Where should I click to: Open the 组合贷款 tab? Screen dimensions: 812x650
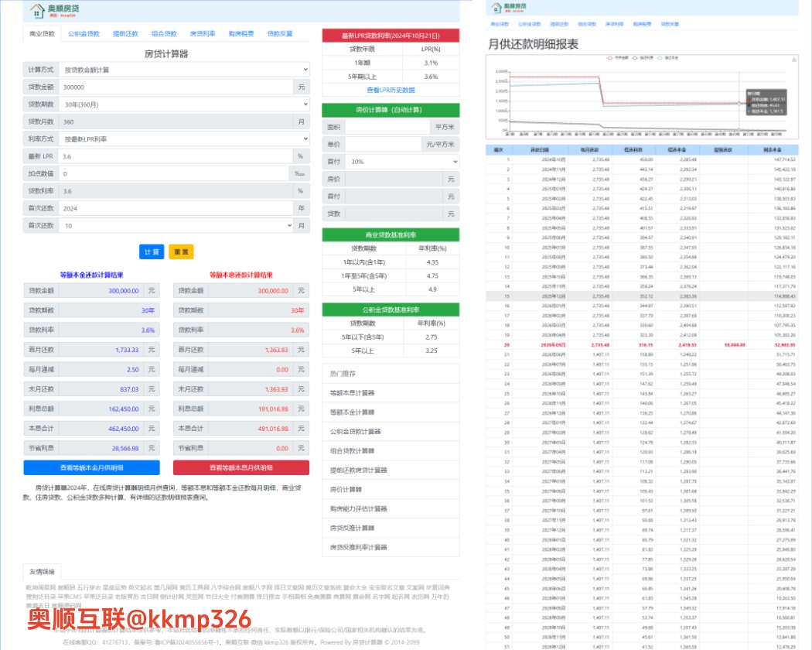pos(164,34)
